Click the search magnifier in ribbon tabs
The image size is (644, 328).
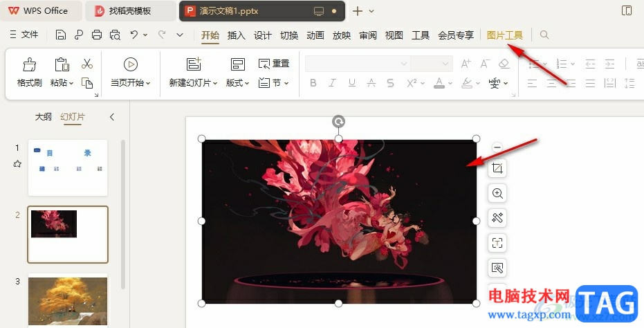coord(544,35)
